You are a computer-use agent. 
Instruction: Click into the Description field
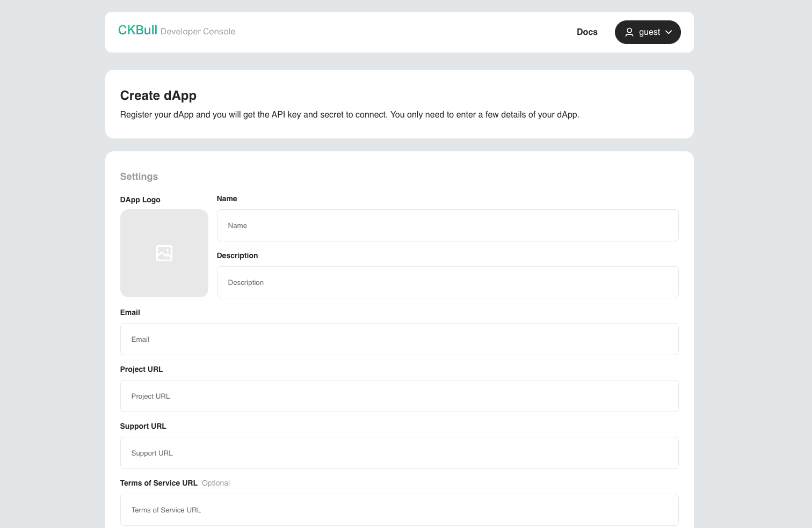(447, 282)
